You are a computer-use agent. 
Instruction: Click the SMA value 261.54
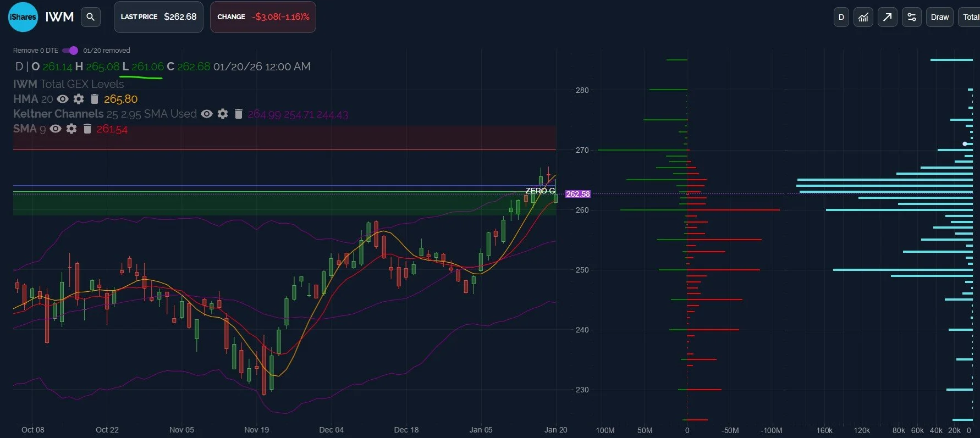point(112,129)
